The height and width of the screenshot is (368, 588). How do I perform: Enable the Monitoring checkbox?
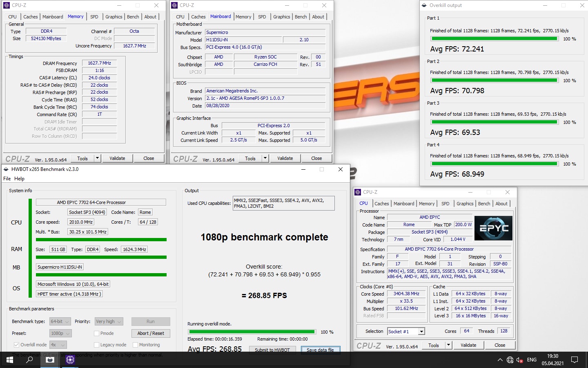(x=136, y=345)
